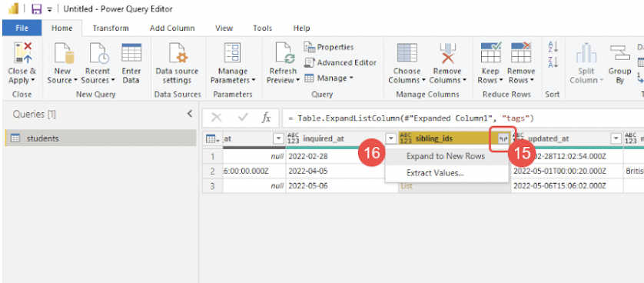Viewport: 644px width, 283px height.
Task: Switch to the Transform tab
Action: [111, 28]
